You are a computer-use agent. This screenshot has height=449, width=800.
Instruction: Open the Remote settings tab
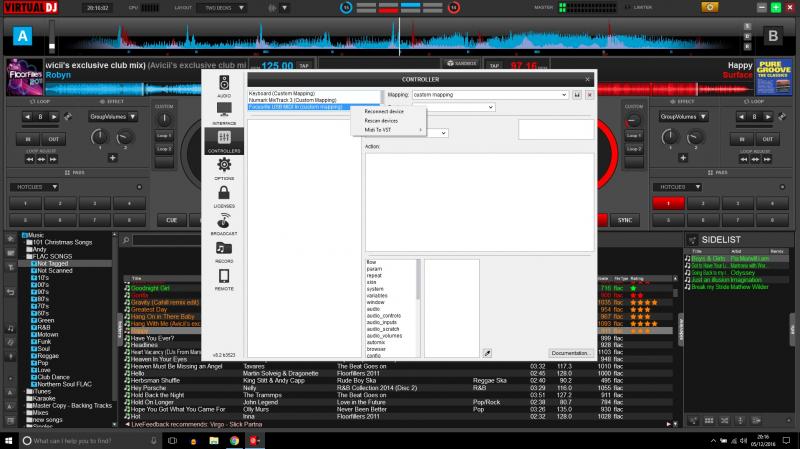tap(224, 279)
